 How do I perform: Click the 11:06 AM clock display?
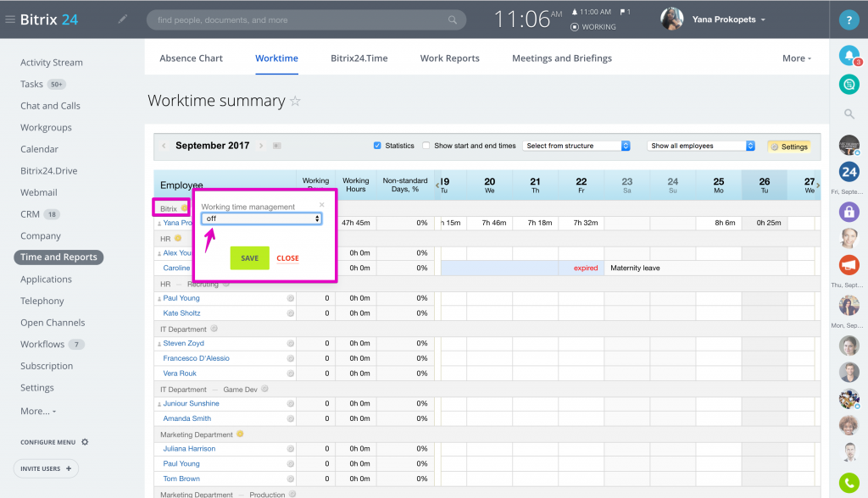click(527, 19)
